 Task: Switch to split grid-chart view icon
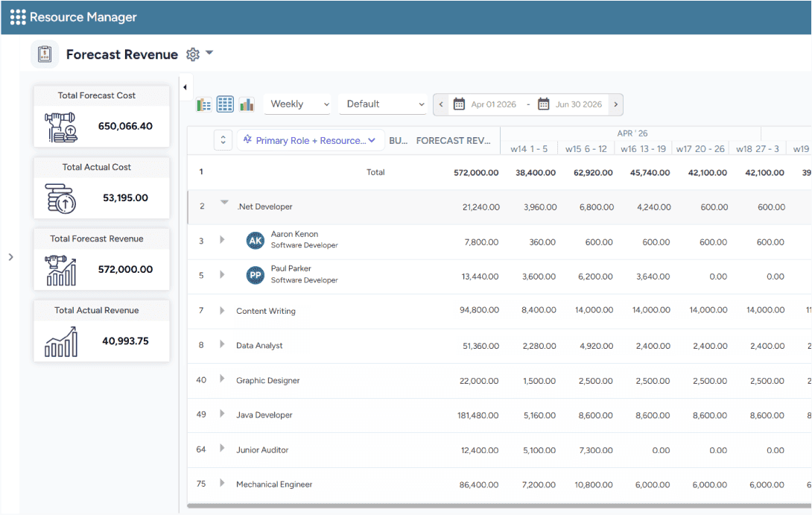[204, 104]
